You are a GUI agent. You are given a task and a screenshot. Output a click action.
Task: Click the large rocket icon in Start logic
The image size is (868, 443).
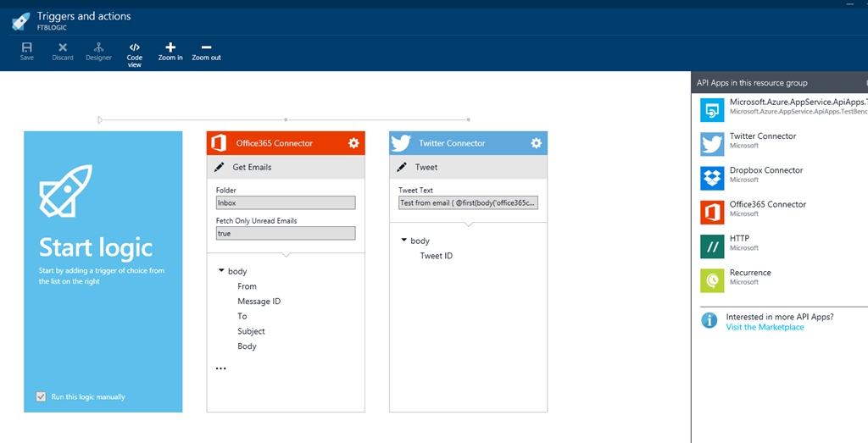[65, 191]
